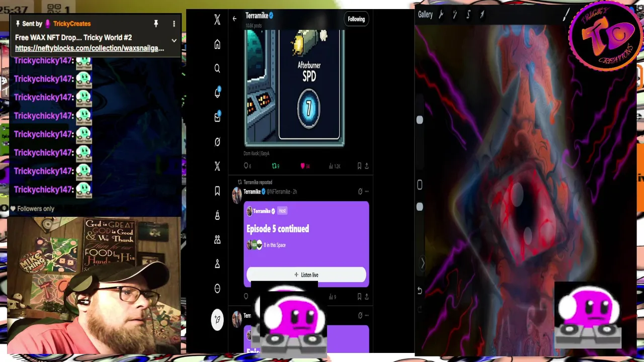This screenshot has height=362, width=644.
Task: Click the 'Dom Kwok | EasyA' caption
Action: [x=257, y=154]
